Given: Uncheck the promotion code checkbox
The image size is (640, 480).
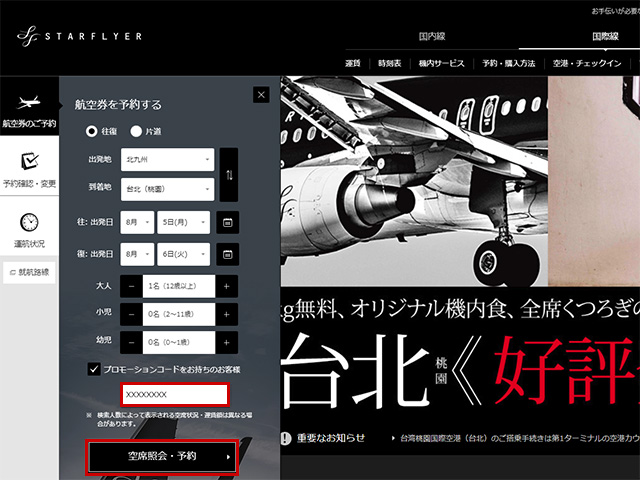Looking at the screenshot, I should [93, 370].
